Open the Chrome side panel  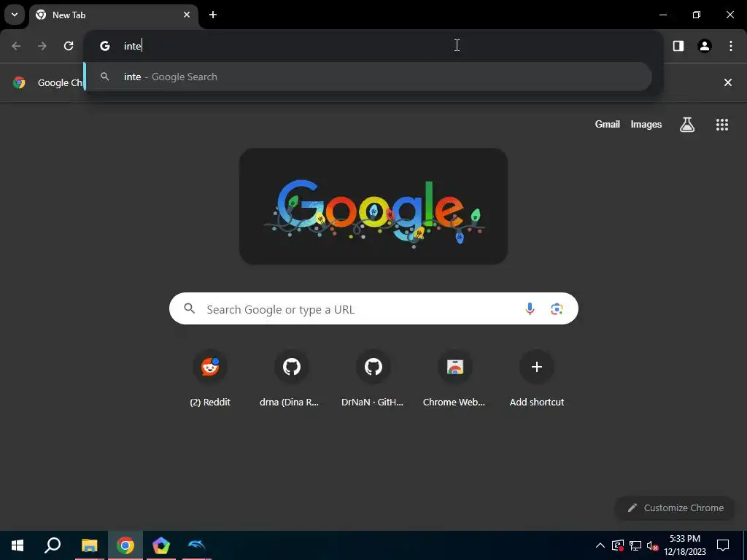click(678, 46)
